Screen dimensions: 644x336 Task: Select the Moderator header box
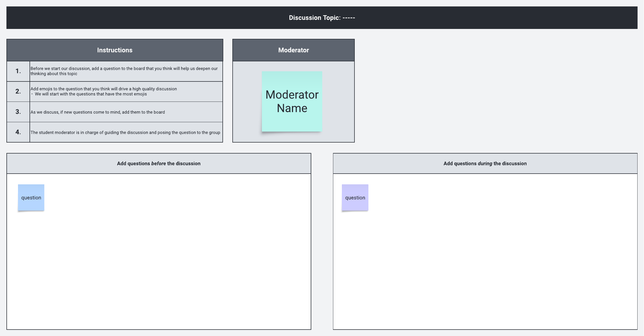click(x=293, y=50)
